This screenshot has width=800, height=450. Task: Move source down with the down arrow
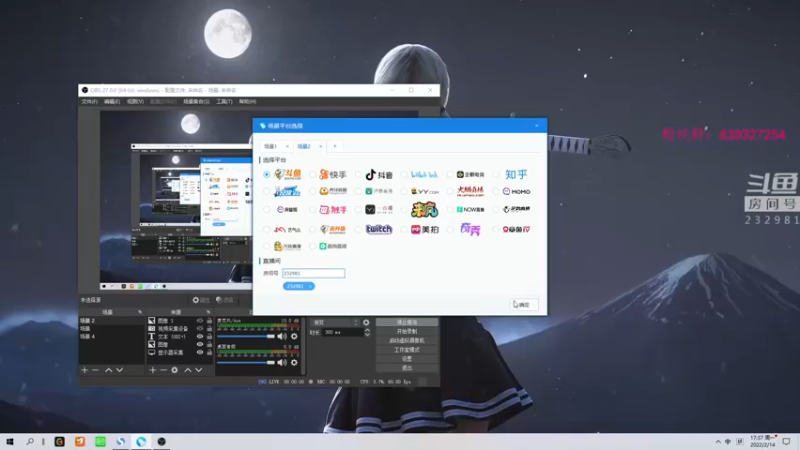pyautogui.click(x=198, y=370)
